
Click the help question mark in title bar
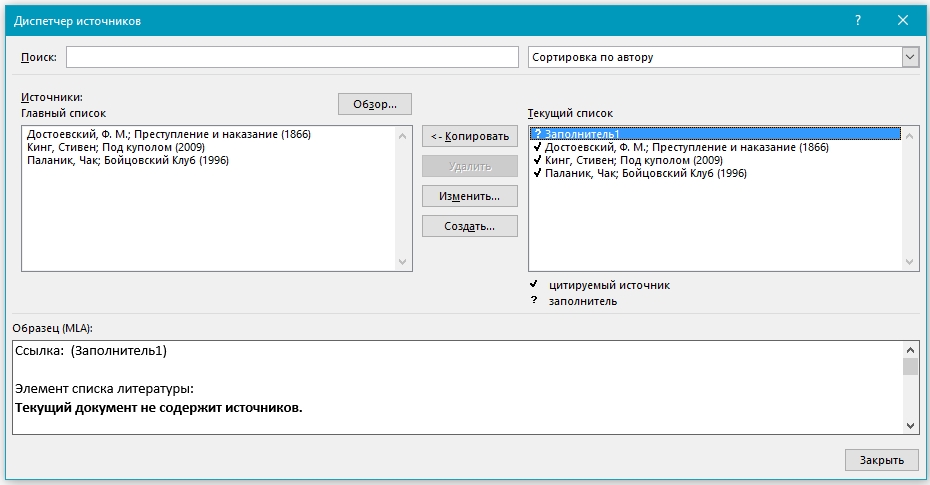pos(858,20)
